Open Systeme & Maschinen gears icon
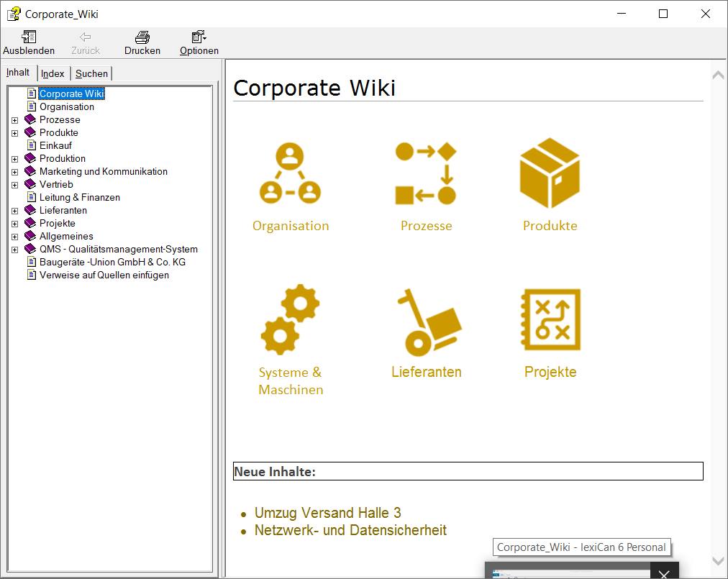The height and width of the screenshot is (579, 728). pyautogui.click(x=290, y=320)
